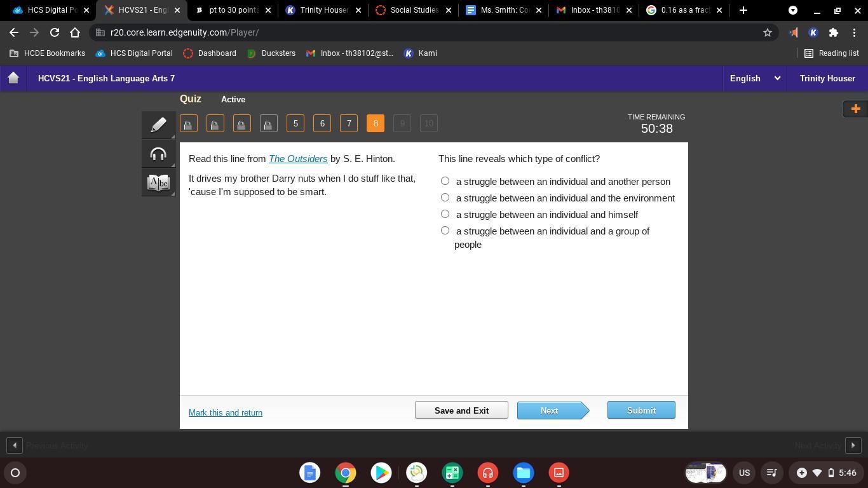Open the tab search dropdown arrow

(x=793, y=10)
